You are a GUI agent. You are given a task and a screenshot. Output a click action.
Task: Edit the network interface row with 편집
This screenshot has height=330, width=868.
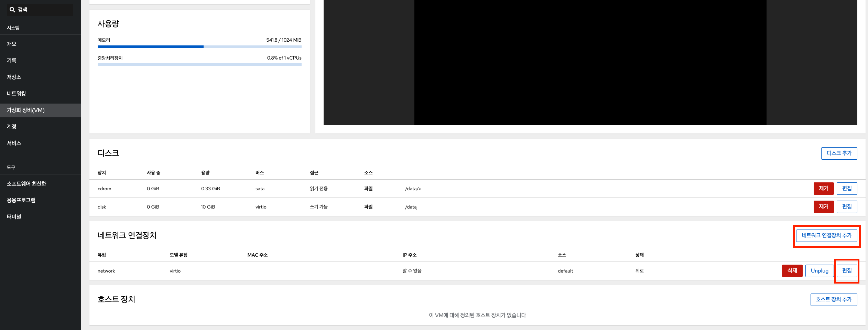847,271
